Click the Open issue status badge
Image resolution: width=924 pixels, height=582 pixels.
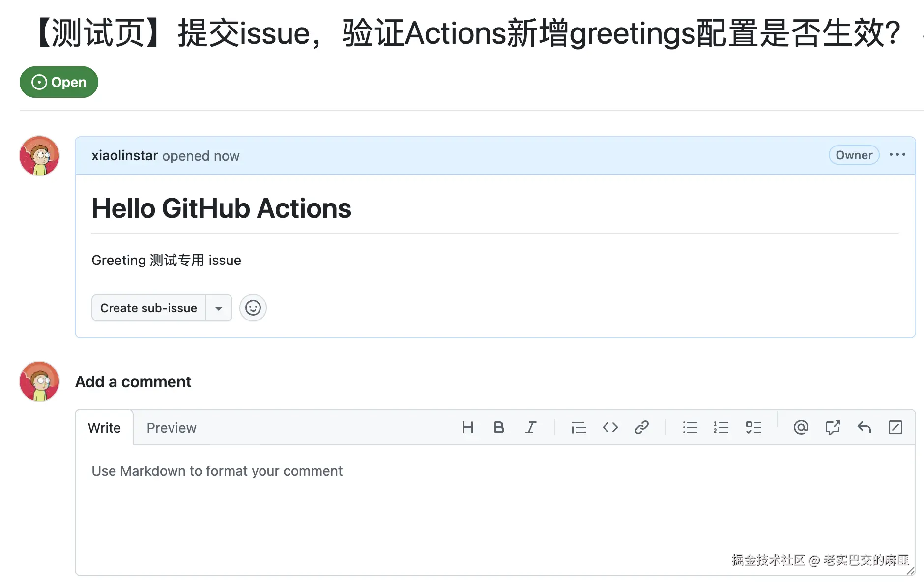point(59,82)
